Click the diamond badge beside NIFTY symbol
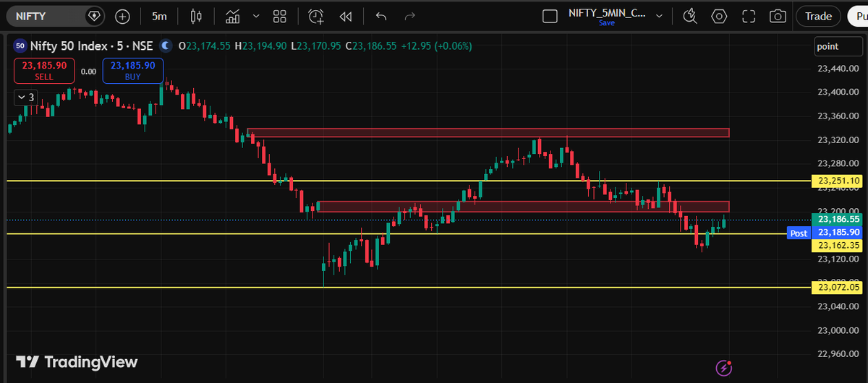 coord(94,16)
